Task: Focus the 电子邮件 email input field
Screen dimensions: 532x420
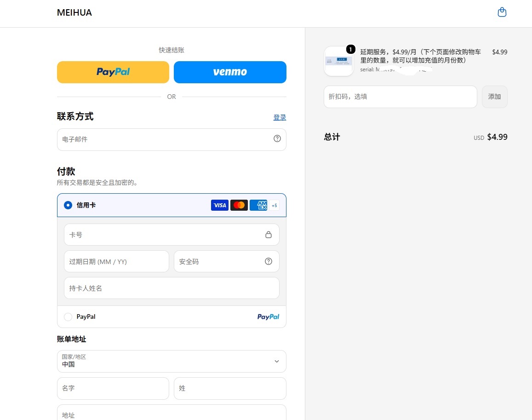Action: (172, 139)
